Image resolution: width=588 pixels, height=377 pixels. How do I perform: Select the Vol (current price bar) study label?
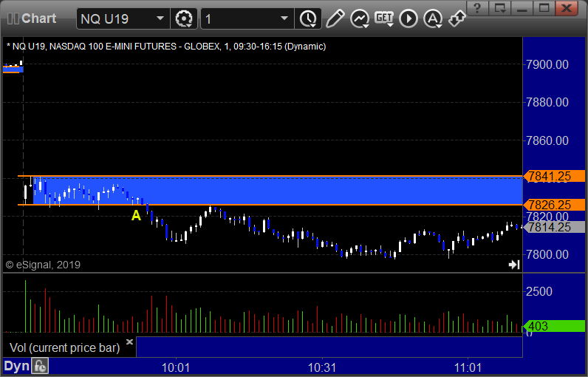tap(64, 347)
